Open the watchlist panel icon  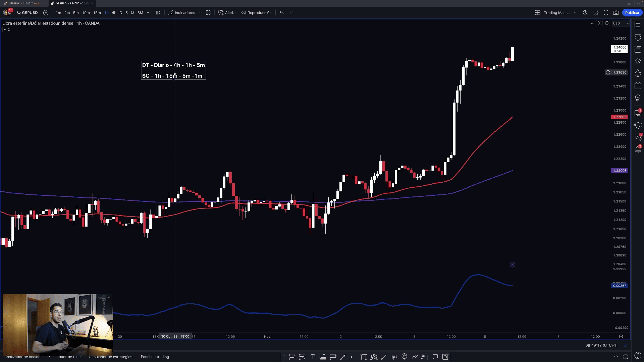click(x=638, y=25)
